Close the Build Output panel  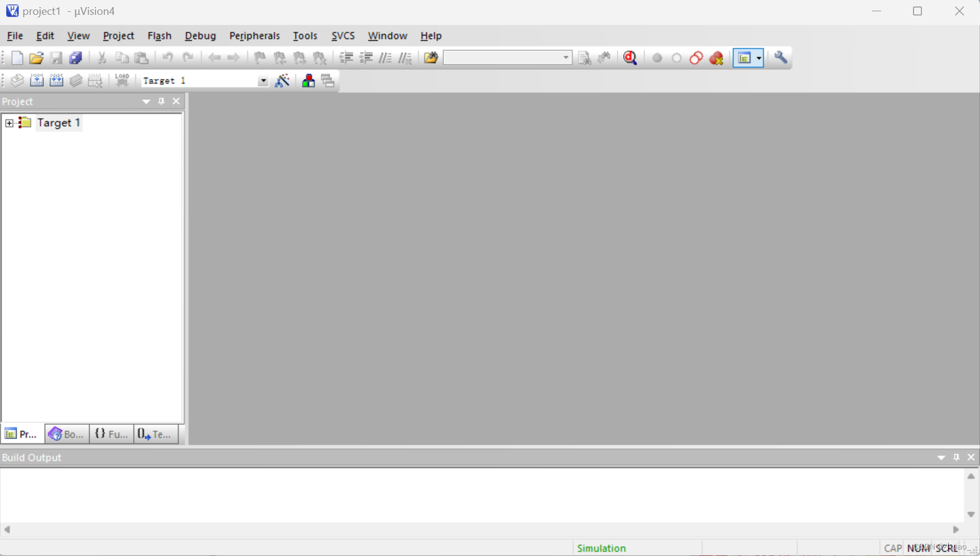(x=971, y=457)
